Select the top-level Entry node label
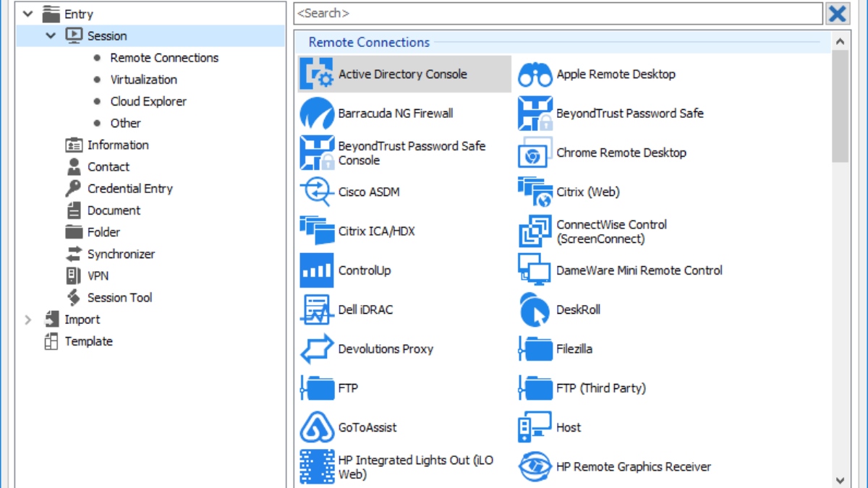This screenshot has height=488, width=868. pyautogui.click(x=79, y=14)
